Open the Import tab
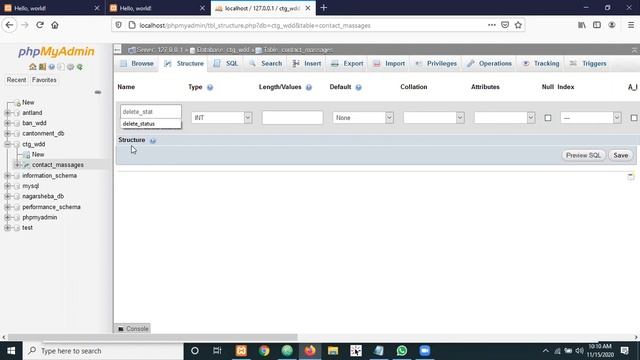Image resolution: width=640 pixels, height=360 pixels. pyautogui.click(x=389, y=64)
